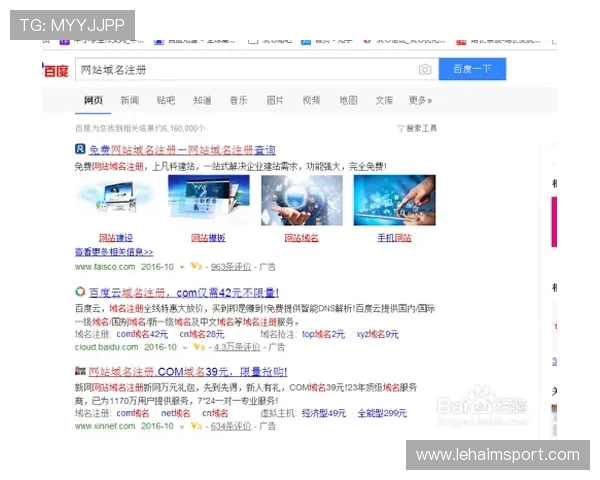Open the cn域名28元 sublink

point(202,334)
